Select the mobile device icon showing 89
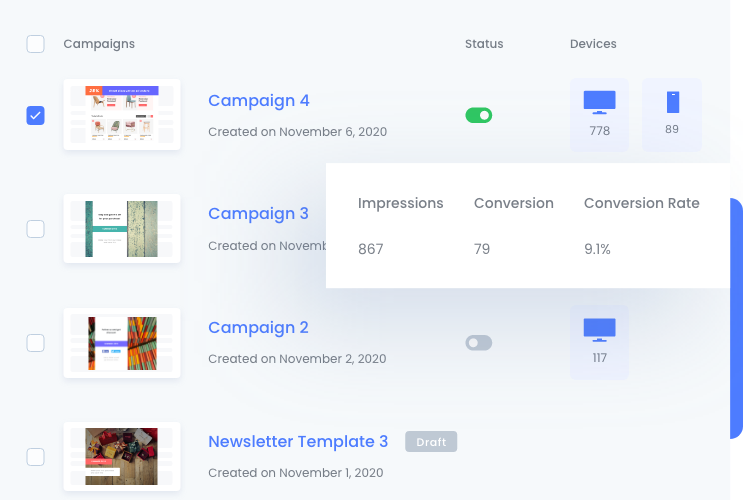This screenshot has width=743, height=500. coord(672,115)
